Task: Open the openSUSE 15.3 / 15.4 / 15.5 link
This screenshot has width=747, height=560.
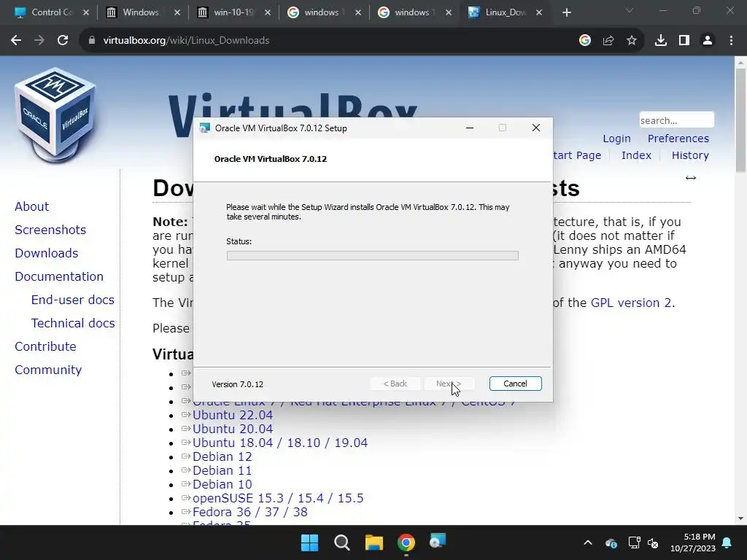Action: point(278,498)
